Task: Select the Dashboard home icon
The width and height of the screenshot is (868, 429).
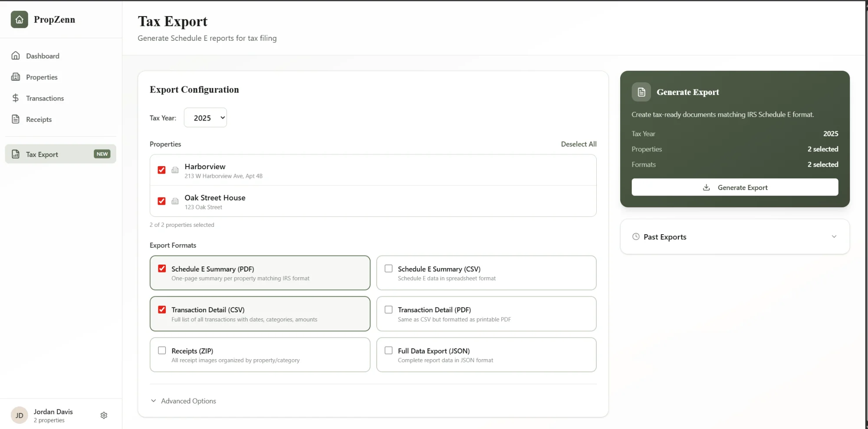Action: tap(16, 56)
